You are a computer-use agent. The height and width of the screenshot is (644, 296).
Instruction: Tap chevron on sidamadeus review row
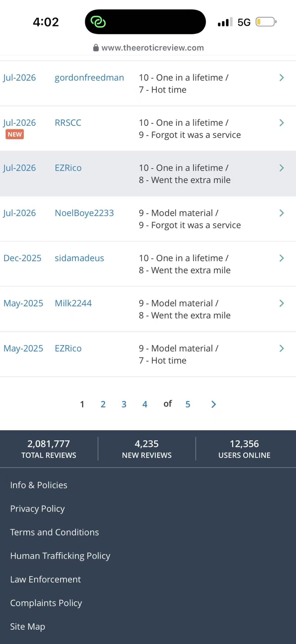click(x=281, y=258)
